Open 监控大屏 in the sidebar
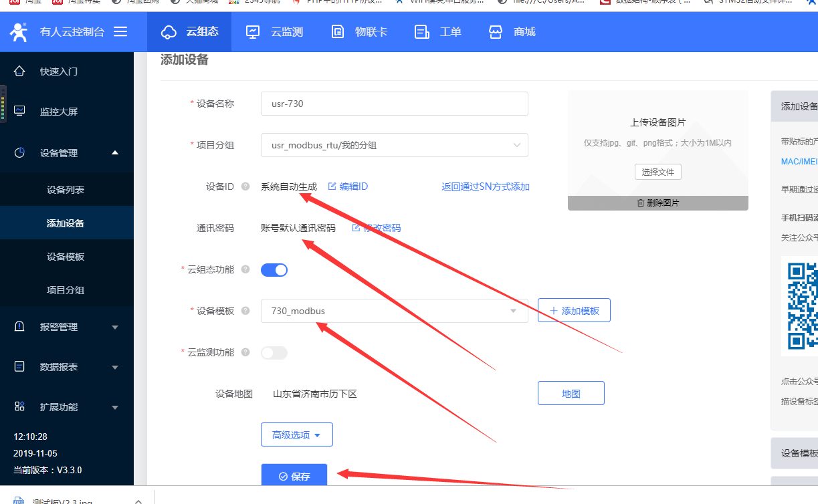Image resolution: width=818 pixels, height=504 pixels. (x=59, y=112)
